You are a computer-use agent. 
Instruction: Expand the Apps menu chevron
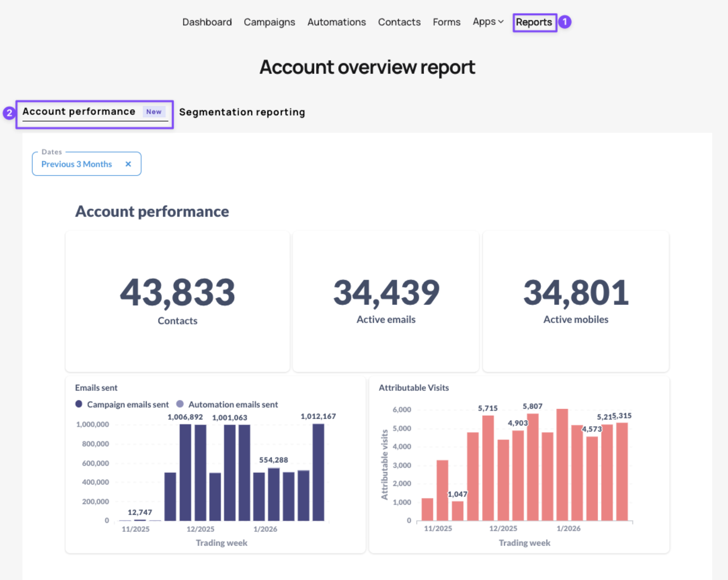pyautogui.click(x=501, y=22)
